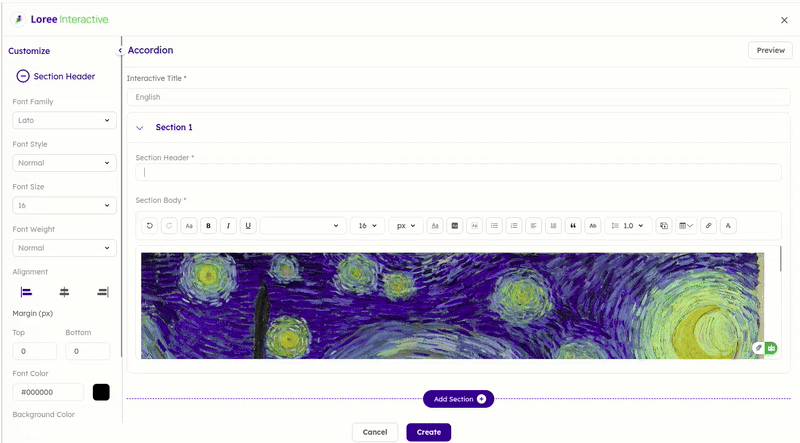The image size is (800, 443).
Task: Open the Font Style Normal dropdown
Action: pos(64,163)
